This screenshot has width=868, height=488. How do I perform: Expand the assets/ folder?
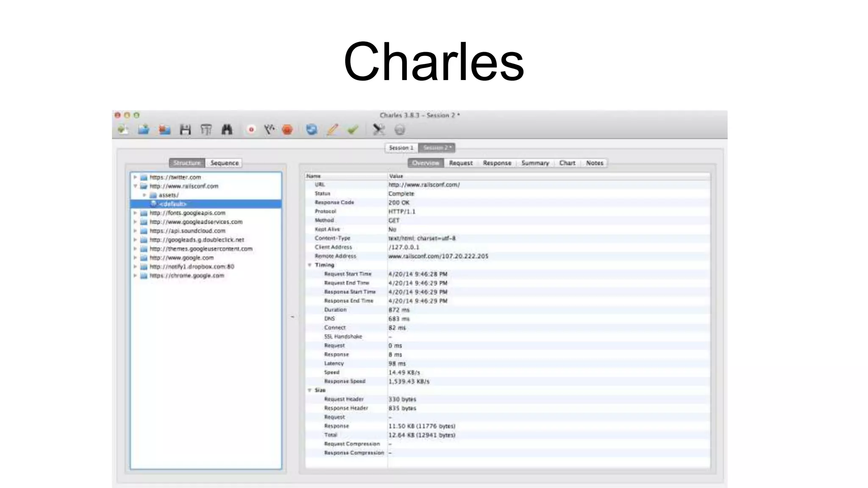coord(145,195)
